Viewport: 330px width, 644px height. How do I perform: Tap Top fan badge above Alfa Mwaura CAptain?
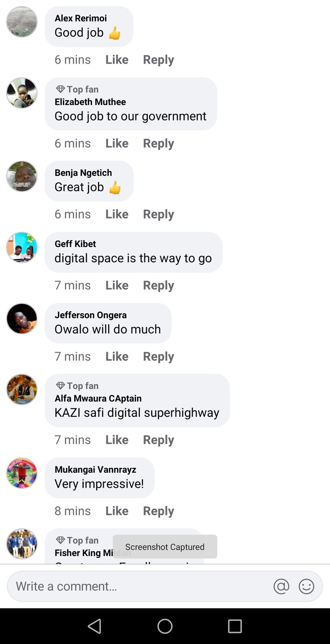[77, 386]
